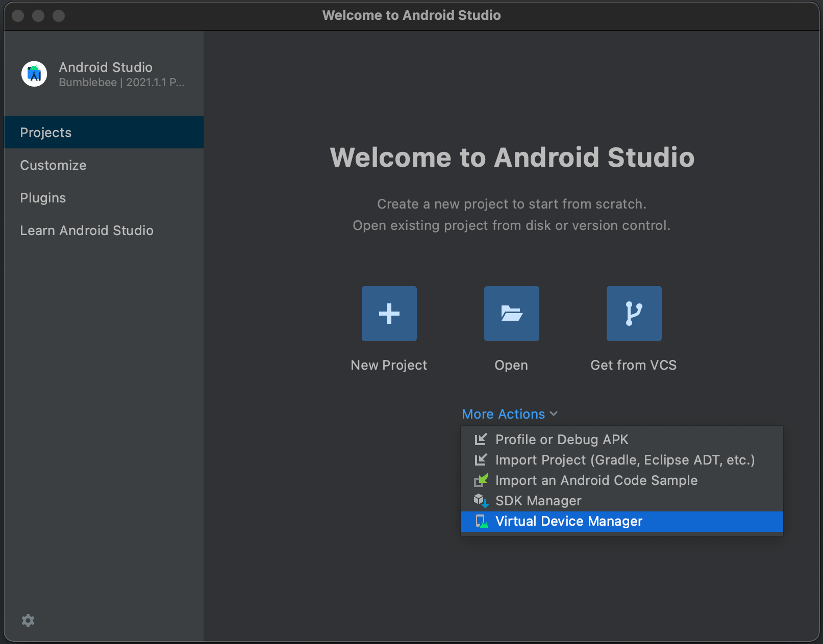
Task: Click the Android Studio logo icon
Action: 34,74
